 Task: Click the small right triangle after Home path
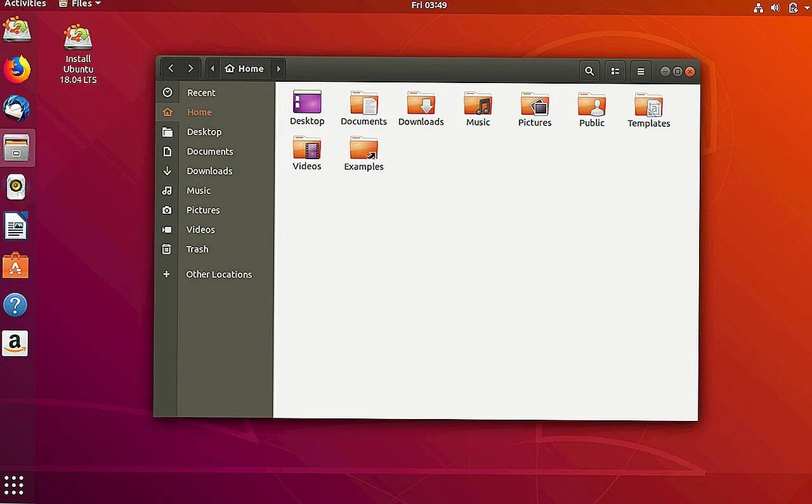pos(278,68)
